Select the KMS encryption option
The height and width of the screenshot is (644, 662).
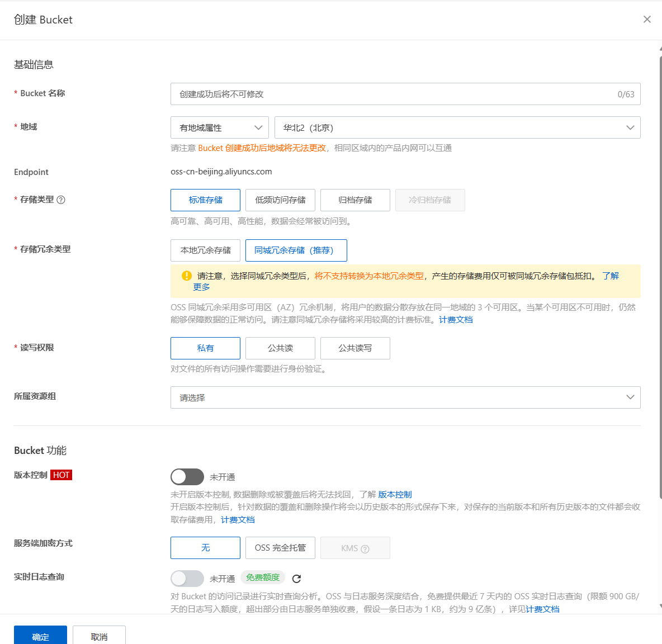355,548
